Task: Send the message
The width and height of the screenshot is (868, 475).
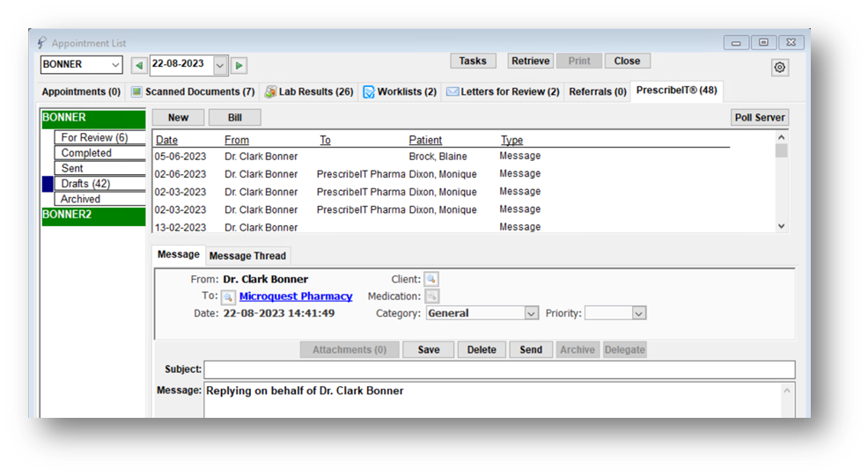Action: tap(531, 350)
